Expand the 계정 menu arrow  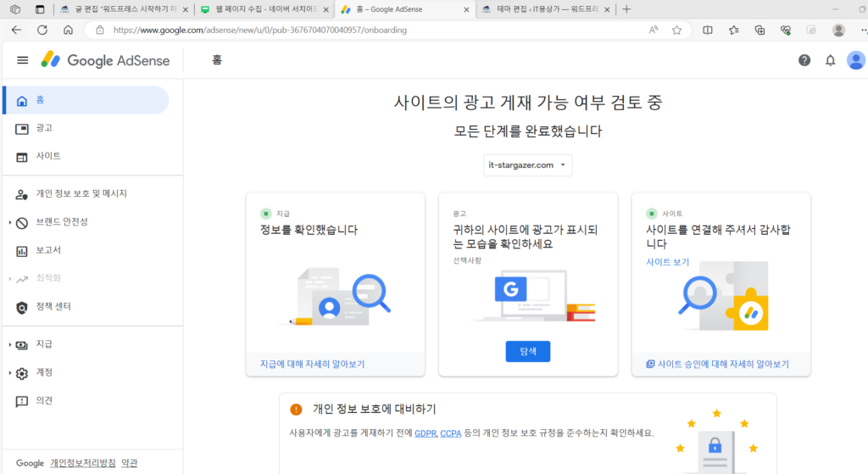click(10, 373)
